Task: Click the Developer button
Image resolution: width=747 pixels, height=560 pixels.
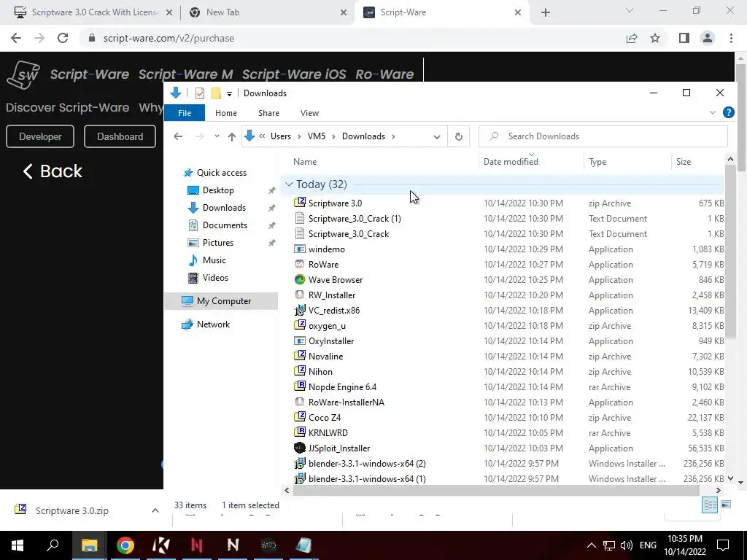Action: click(x=40, y=136)
